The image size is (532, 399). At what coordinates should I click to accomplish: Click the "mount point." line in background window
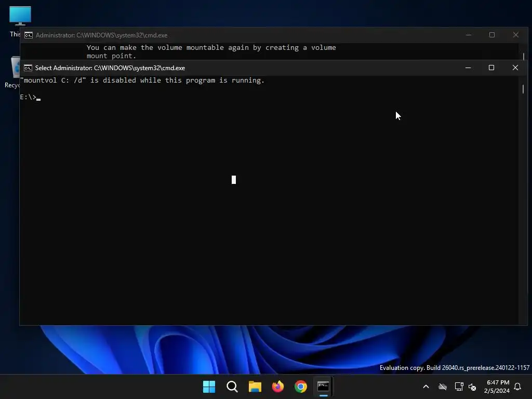tap(111, 56)
